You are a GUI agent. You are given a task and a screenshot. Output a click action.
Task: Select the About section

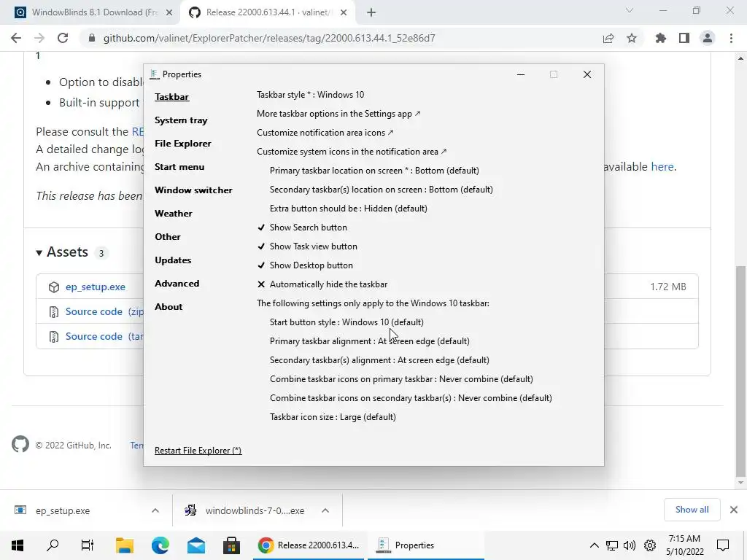click(x=169, y=307)
